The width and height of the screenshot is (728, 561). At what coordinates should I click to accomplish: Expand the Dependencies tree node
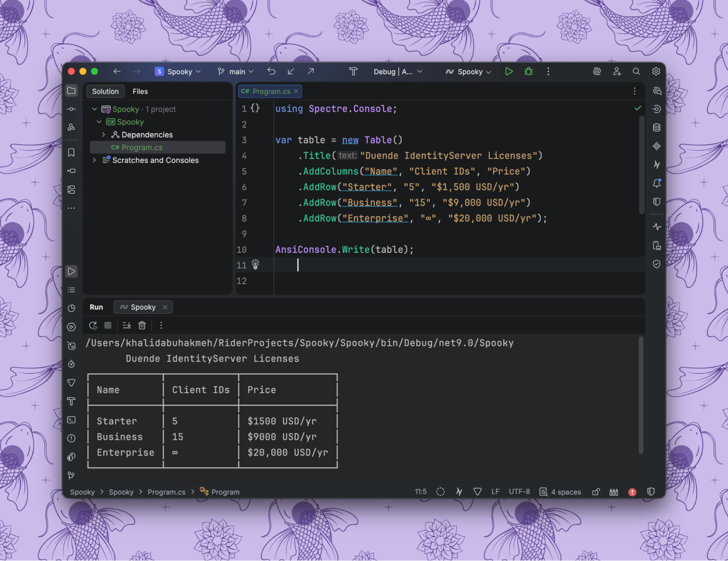point(104,135)
